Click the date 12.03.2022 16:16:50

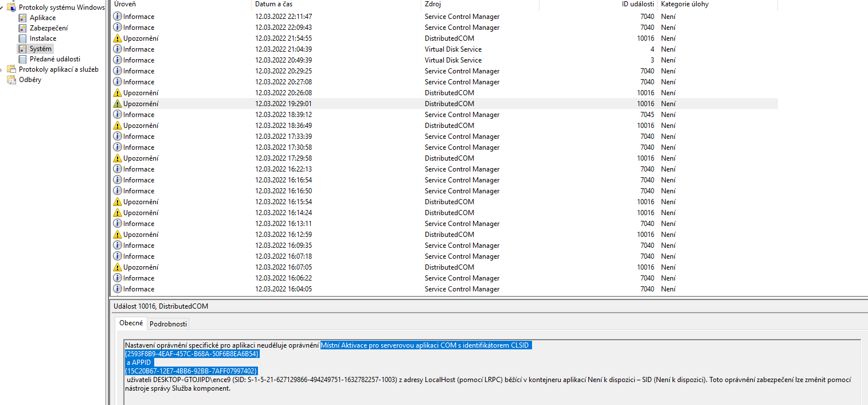[x=284, y=191]
